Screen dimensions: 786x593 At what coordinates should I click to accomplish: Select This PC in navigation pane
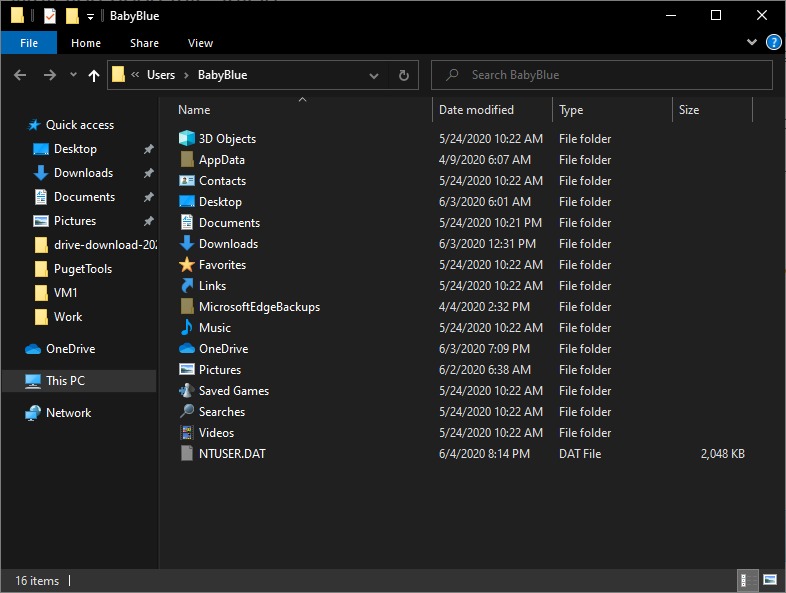coord(65,381)
